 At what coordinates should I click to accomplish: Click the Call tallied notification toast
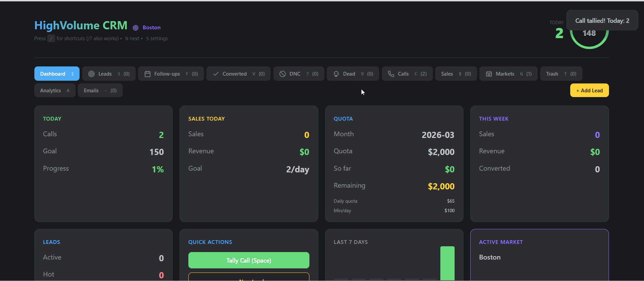(602, 20)
